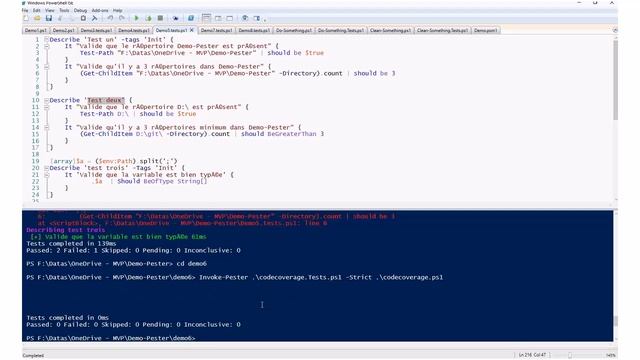
Task: Switch to the Clean-Something.ps1 tab
Action: point(390,30)
